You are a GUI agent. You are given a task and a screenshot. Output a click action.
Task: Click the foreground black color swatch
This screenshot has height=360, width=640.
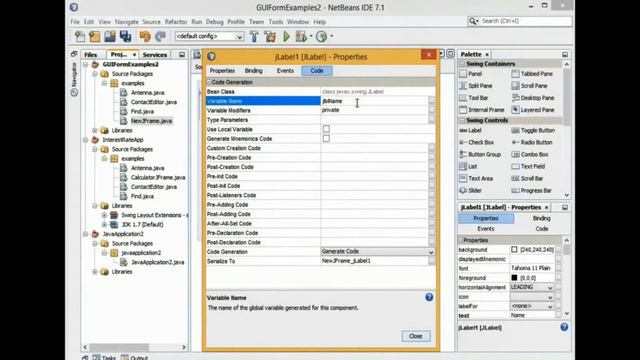514,278
